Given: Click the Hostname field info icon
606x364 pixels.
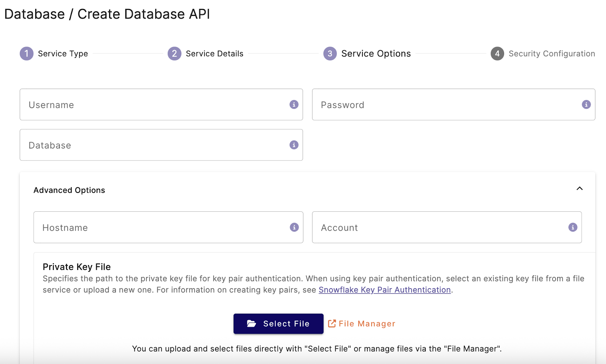Looking at the screenshot, I should 294,227.
